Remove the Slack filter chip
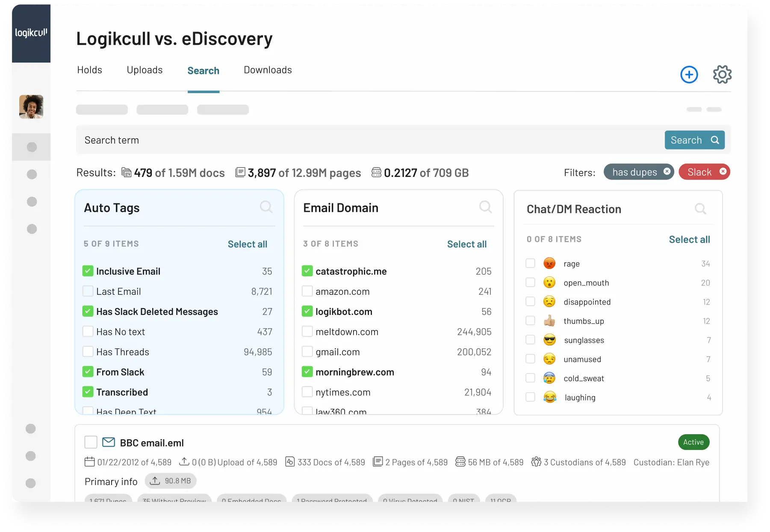770x532 pixels. (x=723, y=172)
